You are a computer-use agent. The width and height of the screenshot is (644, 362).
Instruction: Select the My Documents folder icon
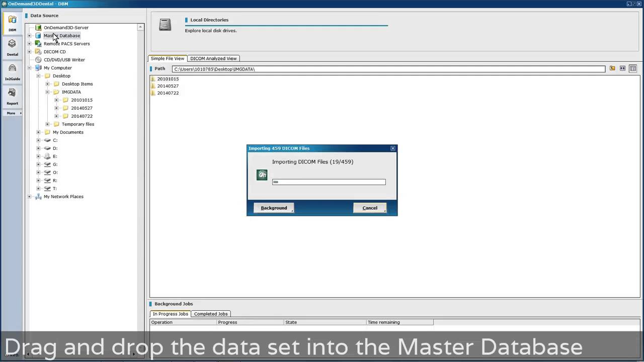pyautogui.click(x=47, y=132)
